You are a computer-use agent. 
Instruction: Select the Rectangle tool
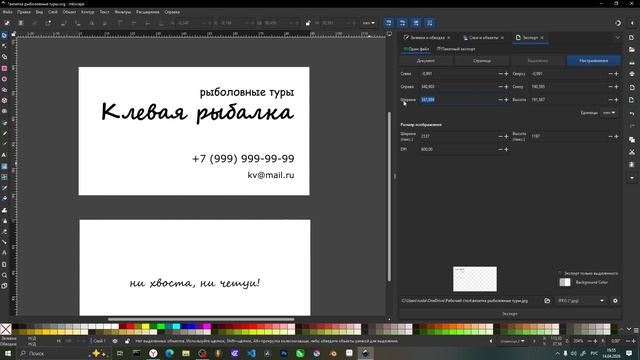pos(4,68)
